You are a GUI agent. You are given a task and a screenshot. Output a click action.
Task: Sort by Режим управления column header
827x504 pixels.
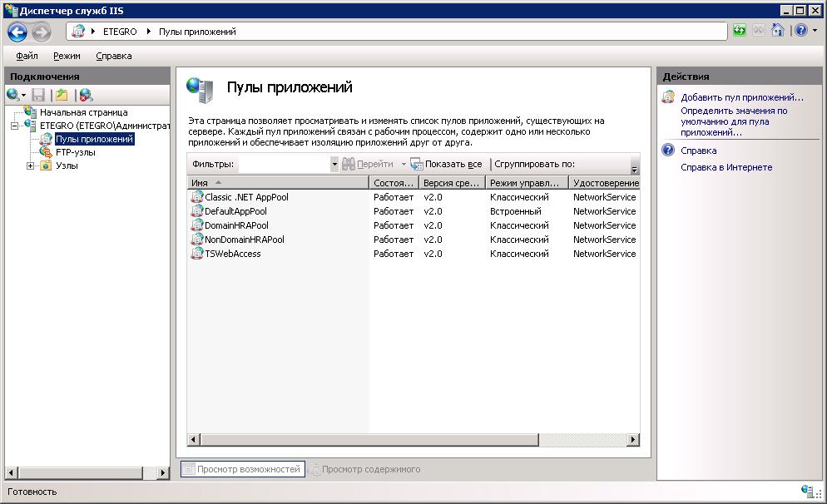pos(527,182)
